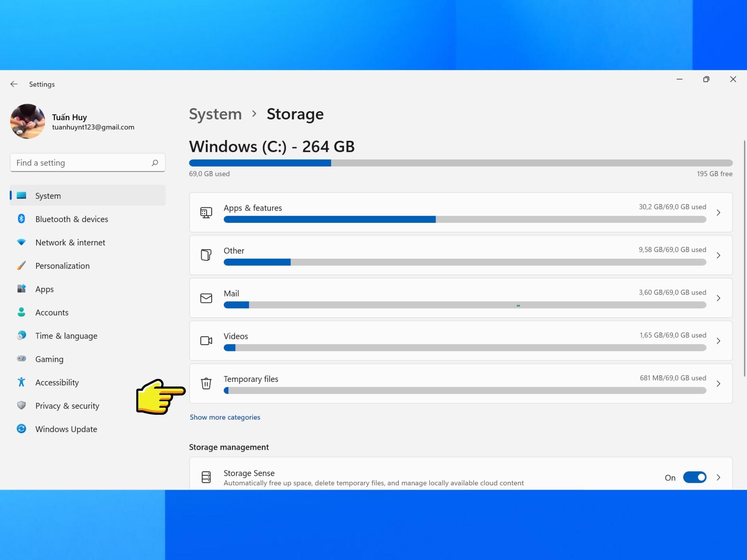Open Bluetooth & devices icon
This screenshot has height=560, width=747.
click(x=22, y=219)
